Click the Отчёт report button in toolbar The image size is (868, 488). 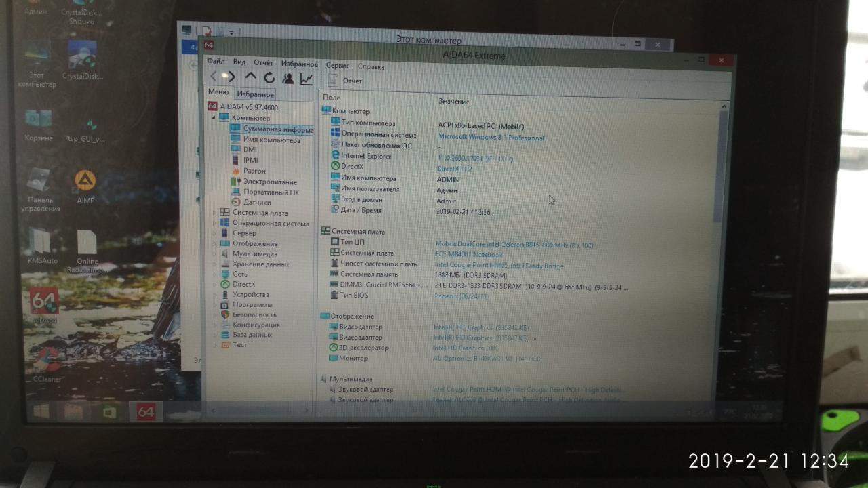346,81
